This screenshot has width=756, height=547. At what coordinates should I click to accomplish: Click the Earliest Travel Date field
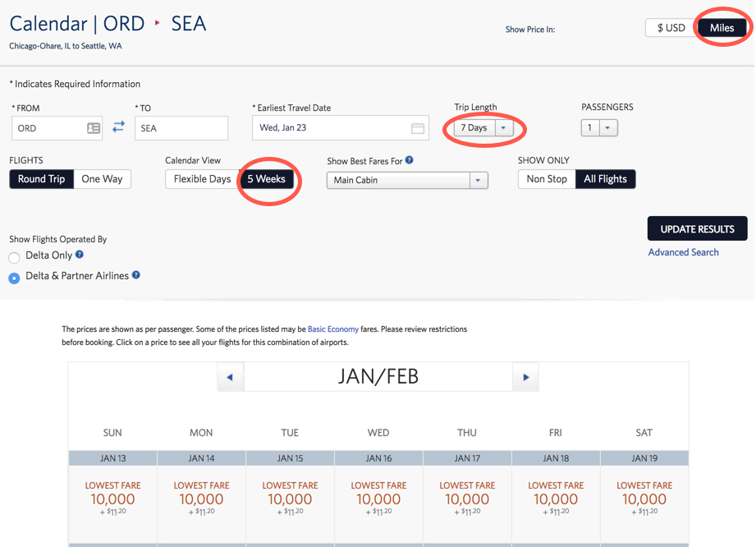(341, 128)
